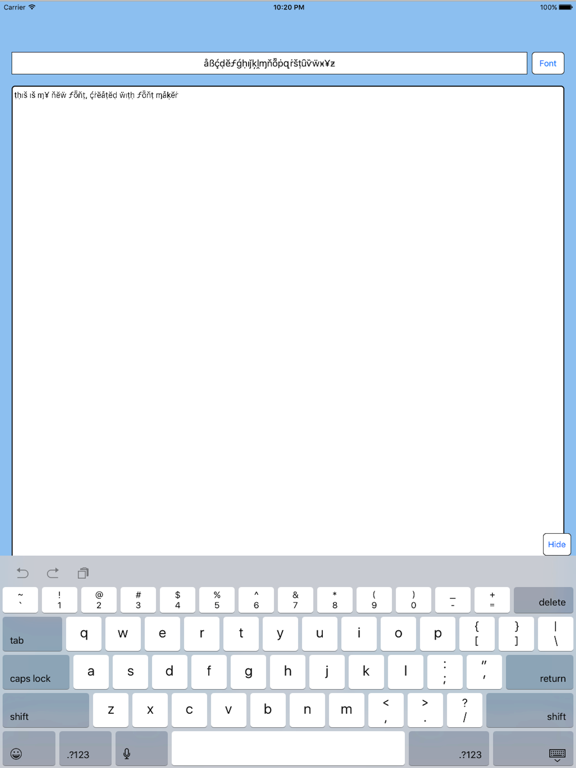The width and height of the screenshot is (576, 768).
Task: Tap the k key
Action: [366, 672]
